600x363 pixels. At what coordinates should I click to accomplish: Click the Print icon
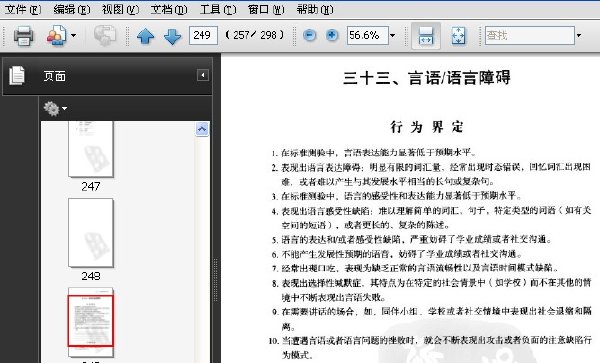tap(23, 36)
